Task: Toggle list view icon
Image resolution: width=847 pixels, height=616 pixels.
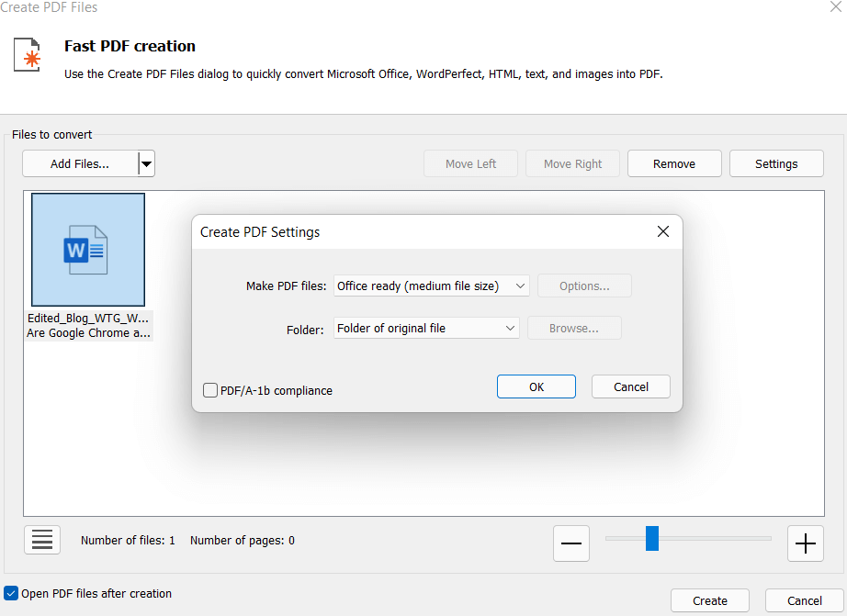Action: point(42,540)
